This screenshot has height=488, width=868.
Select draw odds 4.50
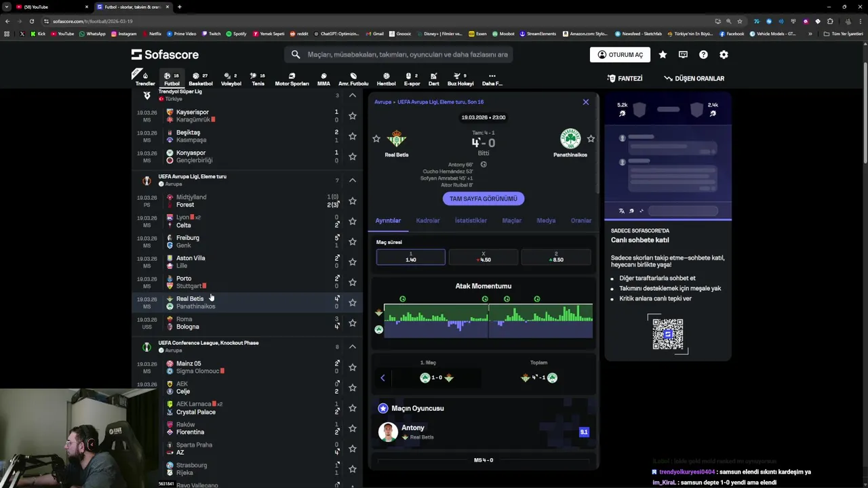point(484,257)
